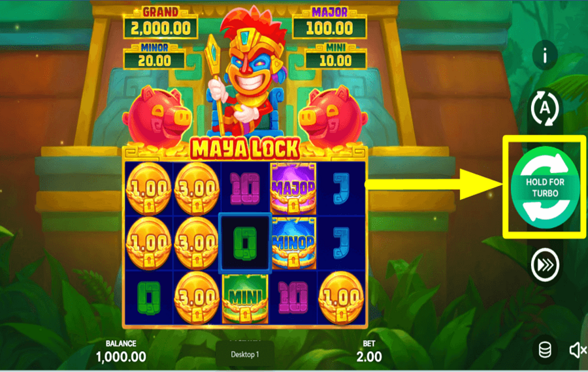This screenshot has height=372, width=588.
Task: Click the green Hold for Turbo spin button
Action: 545,187
